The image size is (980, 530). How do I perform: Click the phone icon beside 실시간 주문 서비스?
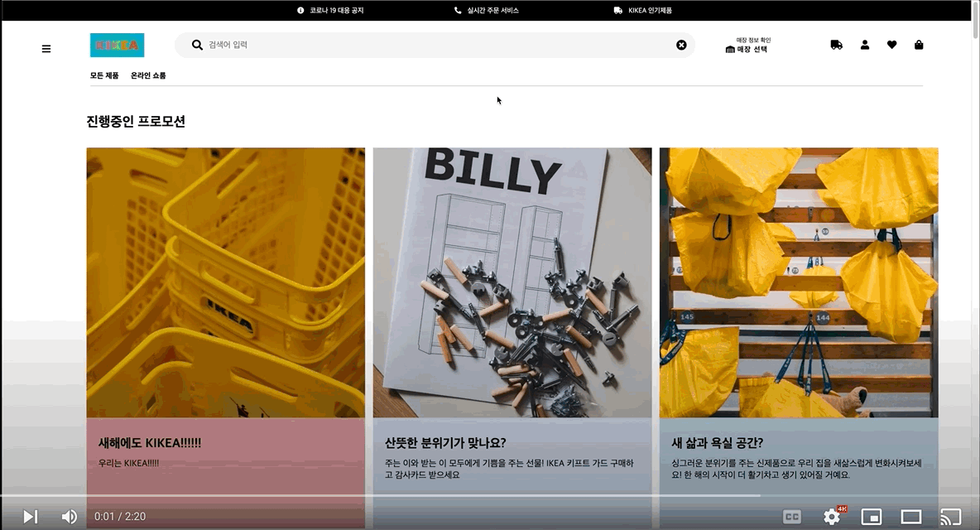point(458,11)
